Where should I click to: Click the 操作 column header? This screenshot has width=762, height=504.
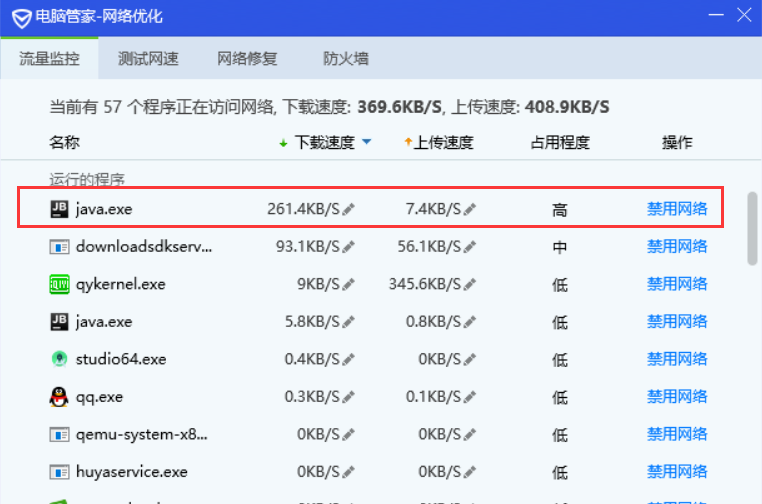677,142
